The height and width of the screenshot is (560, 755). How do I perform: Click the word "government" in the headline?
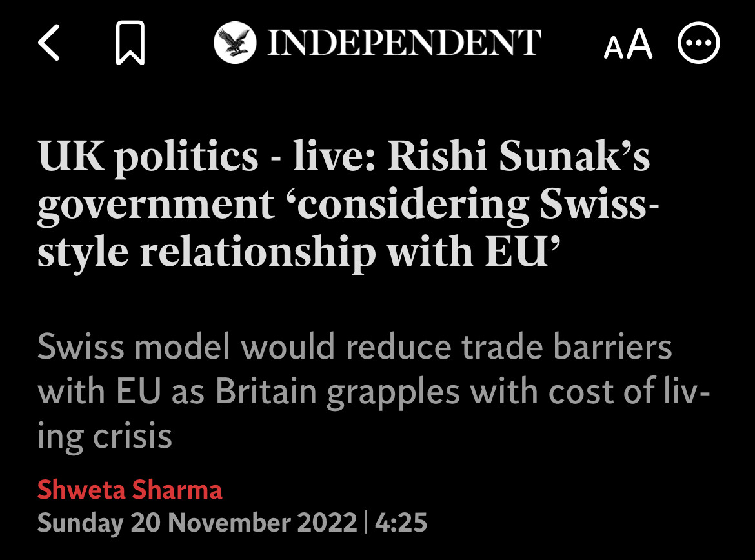(x=156, y=205)
